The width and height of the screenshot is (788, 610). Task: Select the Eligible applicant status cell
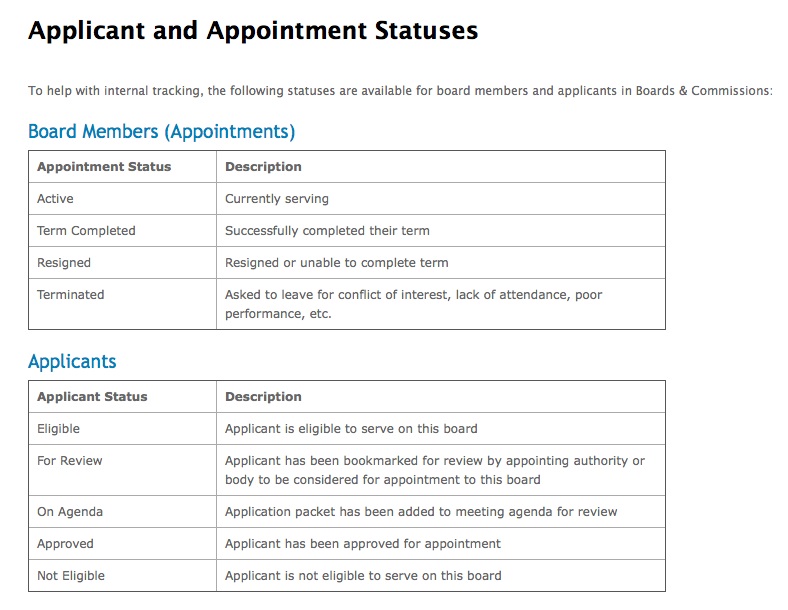click(x=58, y=429)
